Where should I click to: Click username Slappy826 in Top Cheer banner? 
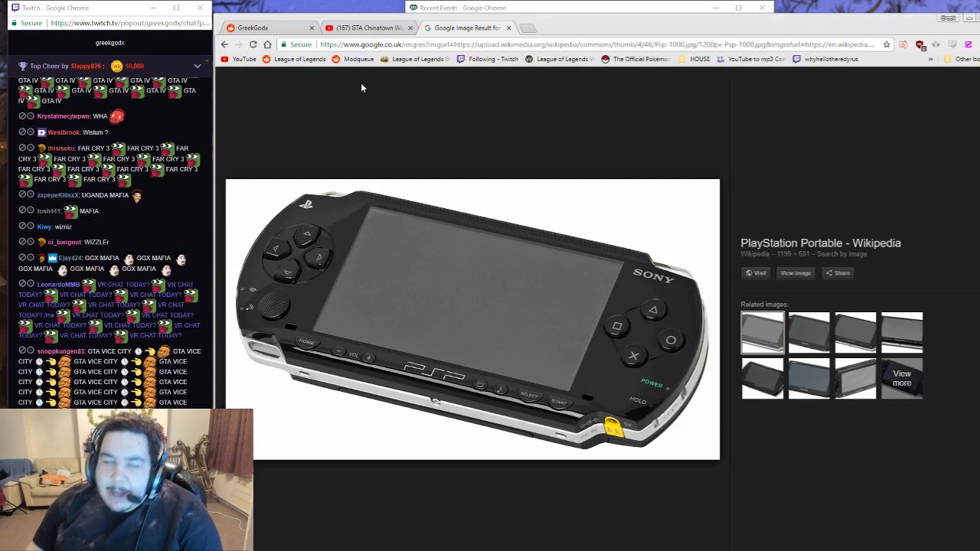point(86,66)
